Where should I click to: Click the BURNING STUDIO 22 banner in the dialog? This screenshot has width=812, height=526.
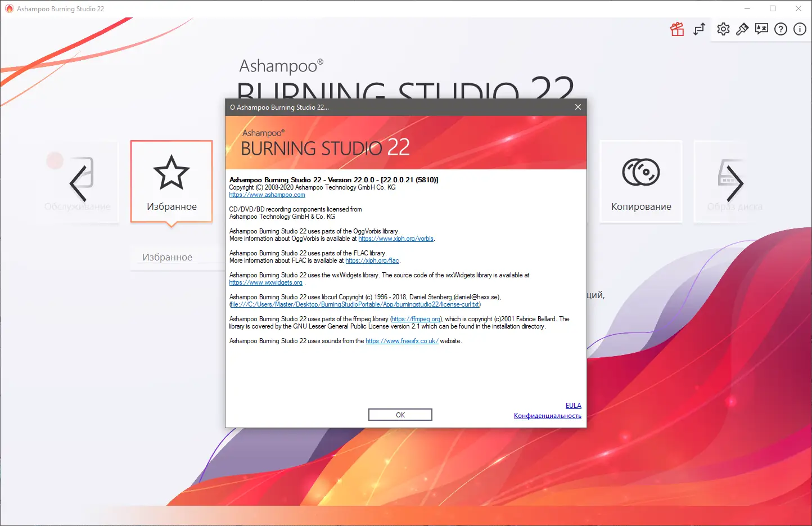[x=406, y=143]
